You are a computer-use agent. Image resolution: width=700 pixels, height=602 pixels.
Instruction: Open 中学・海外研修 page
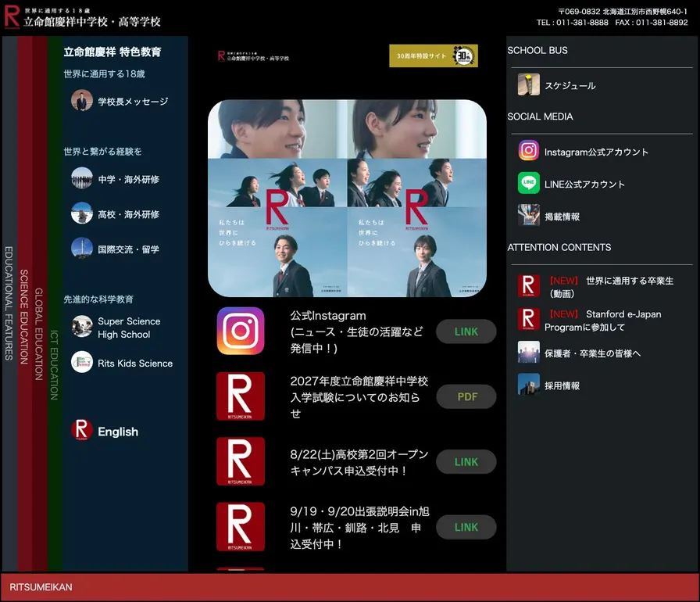(129, 179)
